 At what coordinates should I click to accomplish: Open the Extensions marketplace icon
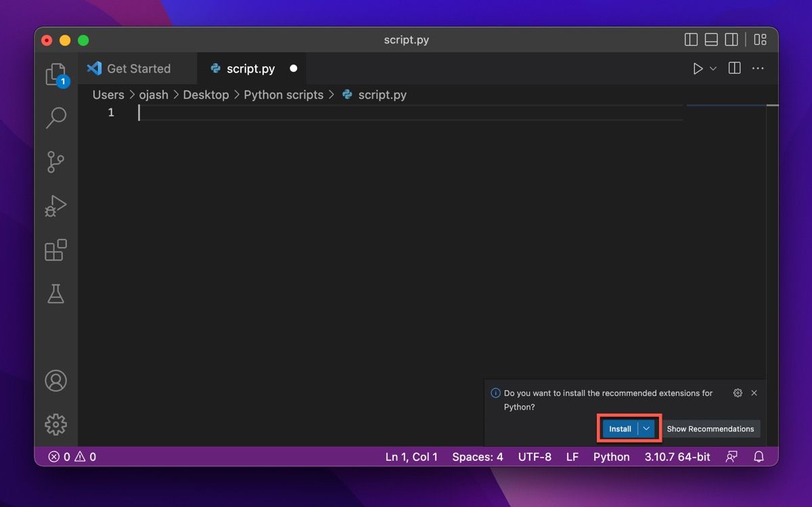tap(55, 250)
